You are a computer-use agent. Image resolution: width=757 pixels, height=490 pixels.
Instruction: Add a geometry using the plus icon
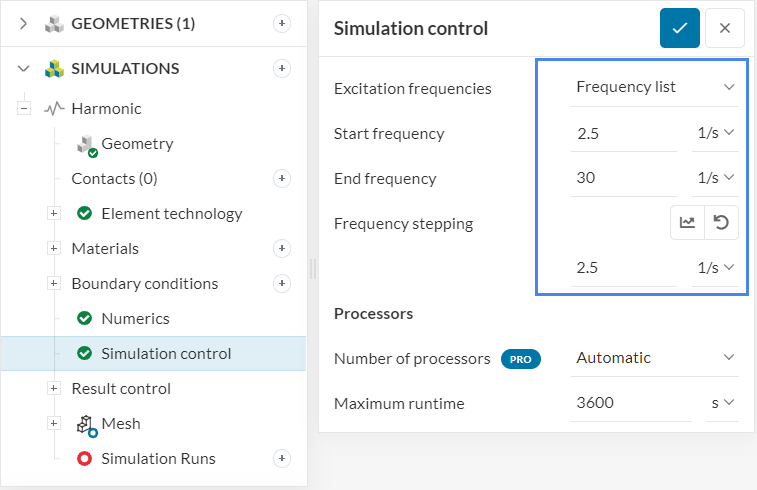(x=282, y=24)
